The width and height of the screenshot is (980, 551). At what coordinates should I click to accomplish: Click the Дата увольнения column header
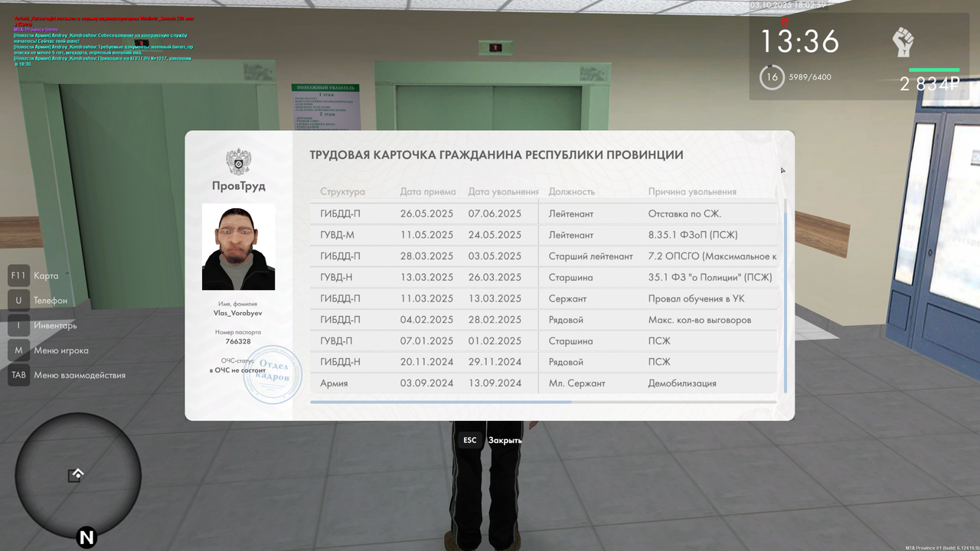pyautogui.click(x=503, y=191)
